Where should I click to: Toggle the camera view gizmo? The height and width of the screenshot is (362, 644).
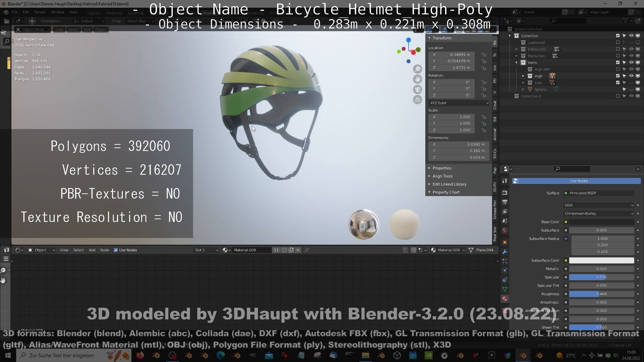click(418, 89)
